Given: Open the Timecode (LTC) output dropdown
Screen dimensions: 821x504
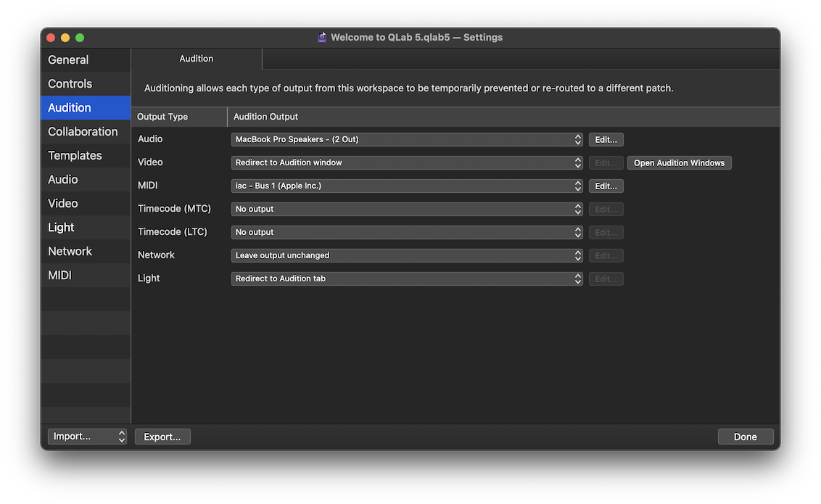Looking at the screenshot, I should click(406, 232).
